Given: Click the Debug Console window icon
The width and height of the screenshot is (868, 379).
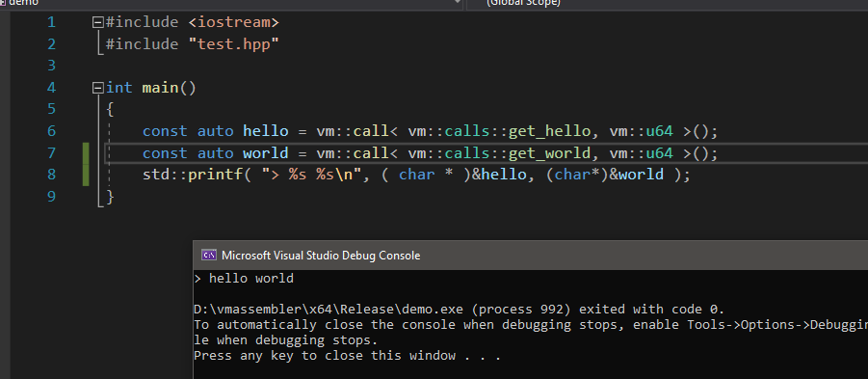Looking at the screenshot, I should pos(209,256).
